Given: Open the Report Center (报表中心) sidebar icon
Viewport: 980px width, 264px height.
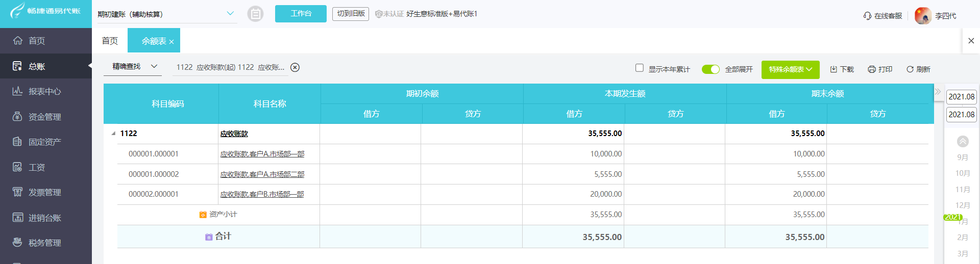Looking at the screenshot, I should (18, 91).
